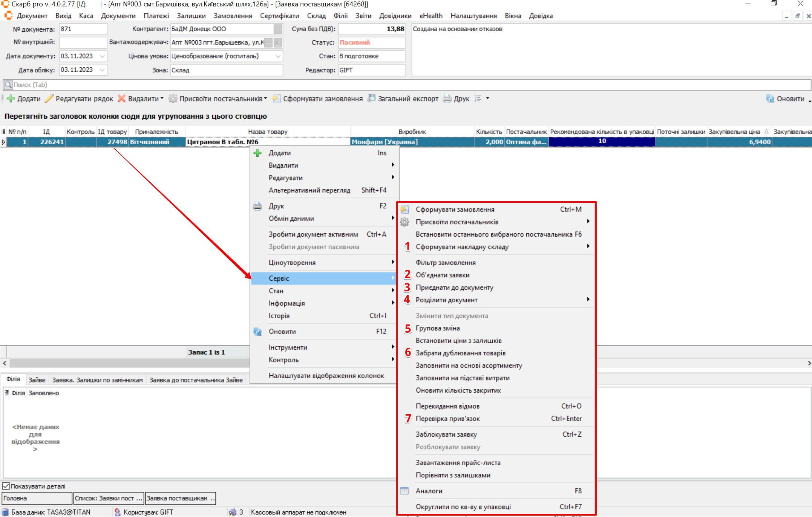The width and height of the screenshot is (812, 517).
Task: Click the Загальний експорт icon
Action: point(372,98)
